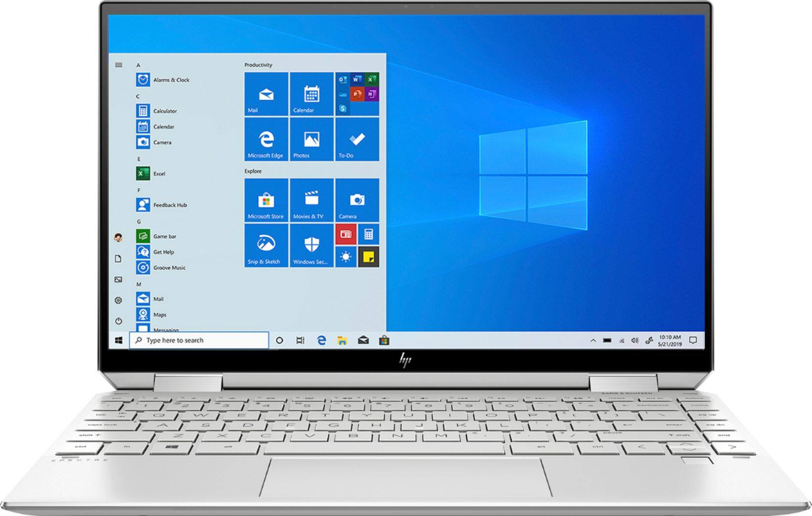Show hidden system tray icons chevron

(x=593, y=341)
